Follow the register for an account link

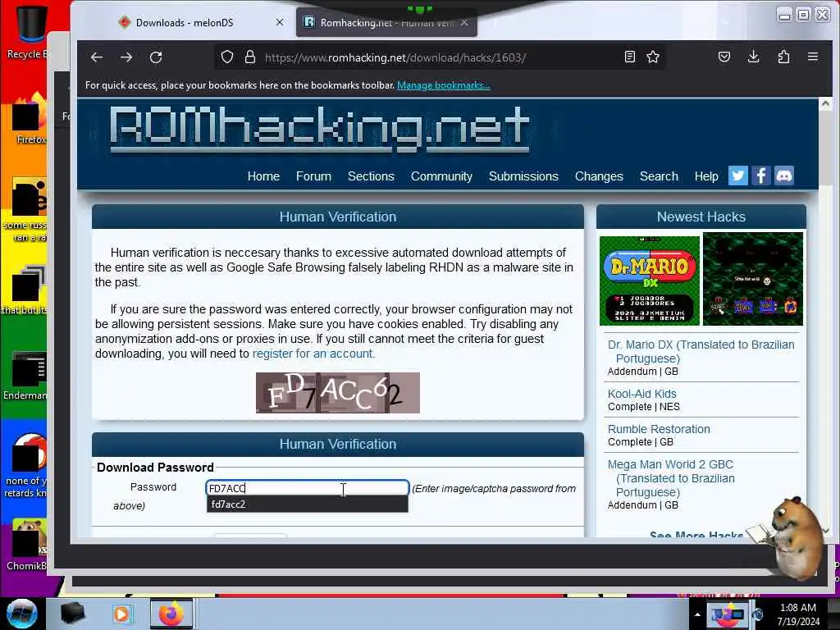313,354
